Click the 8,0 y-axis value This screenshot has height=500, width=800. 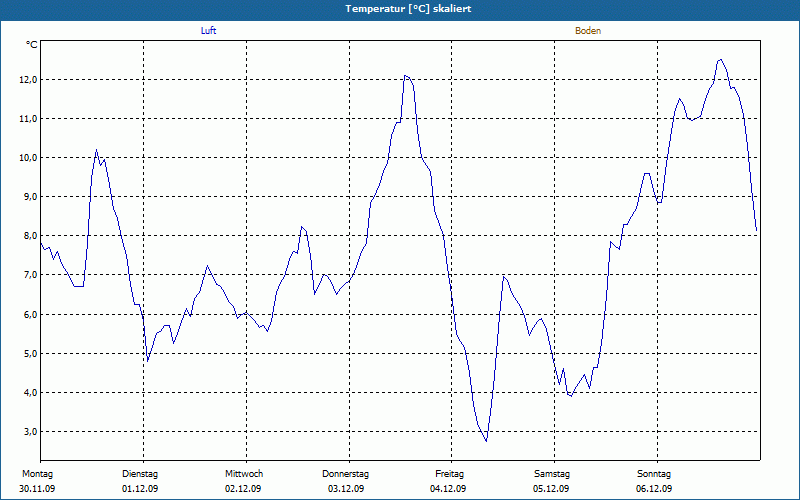coord(30,236)
